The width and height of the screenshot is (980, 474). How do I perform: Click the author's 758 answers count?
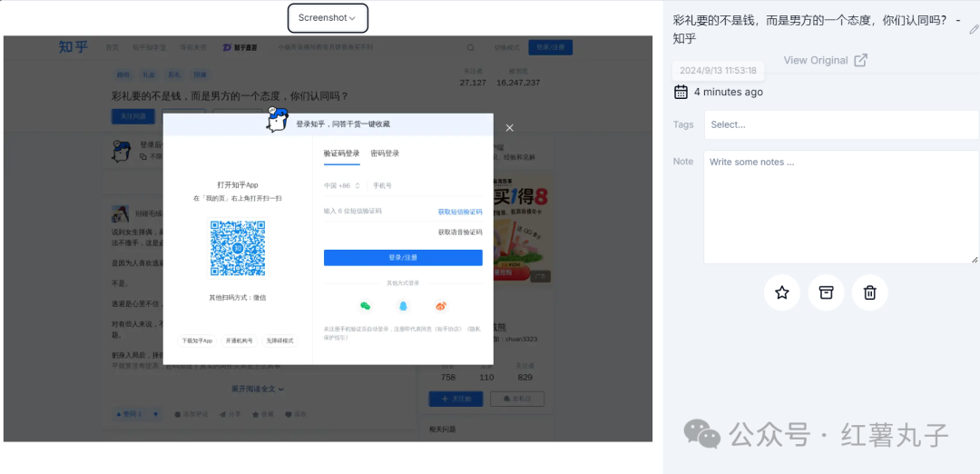447,377
